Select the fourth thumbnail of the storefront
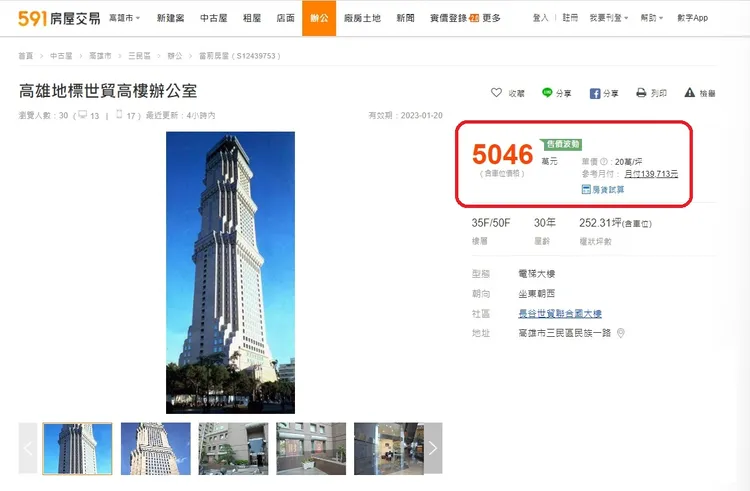Image resolution: width=750 pixels, height=491 pixels. pos(311,448)
